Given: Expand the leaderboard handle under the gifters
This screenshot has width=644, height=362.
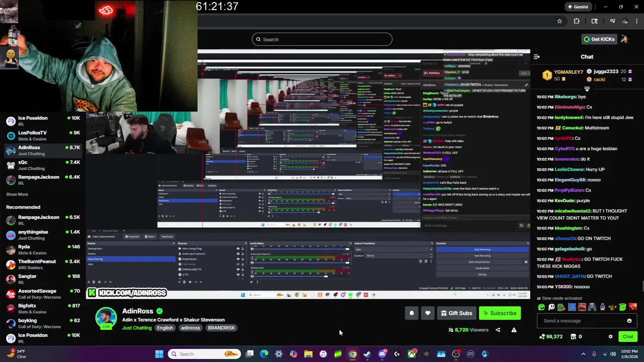Looking at the screenshot, I should click(587, 89).
